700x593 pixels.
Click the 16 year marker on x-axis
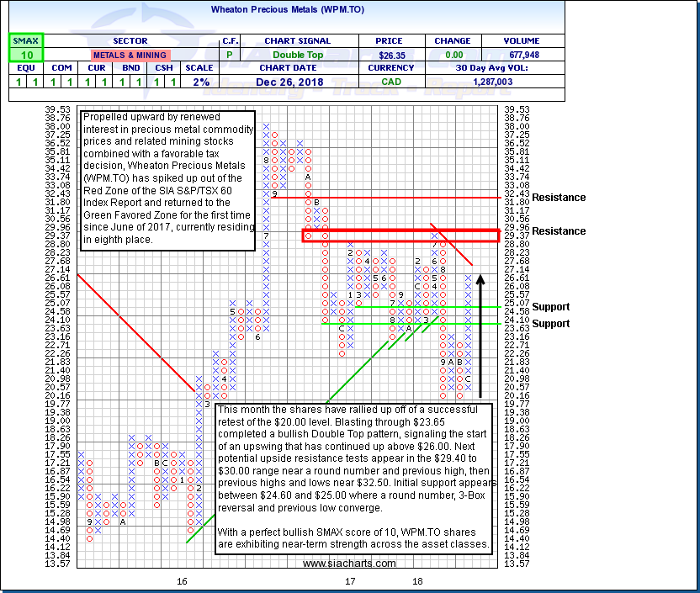[x=182, y=581]
